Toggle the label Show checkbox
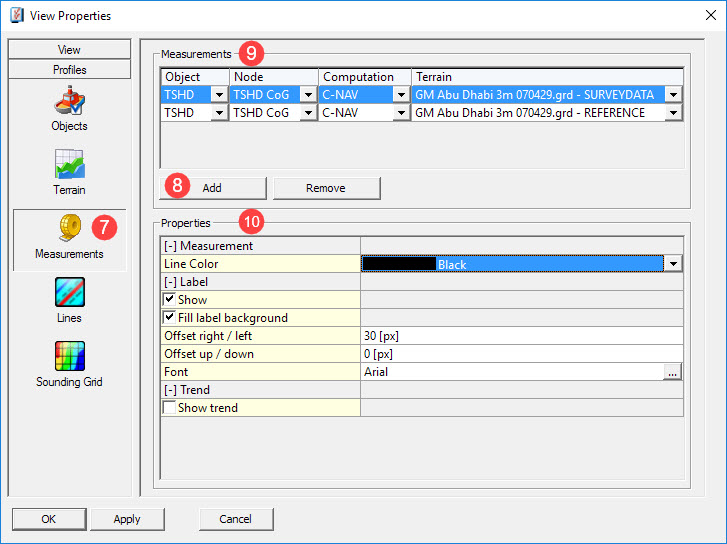727x544 pixels. click(x=170, y=300)
